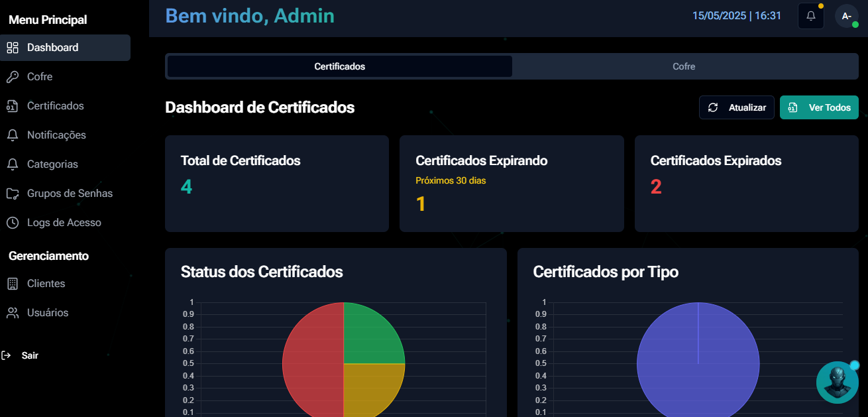Open the Cofre key icon
Screen dimensions: 868x417
pos(12,76)
